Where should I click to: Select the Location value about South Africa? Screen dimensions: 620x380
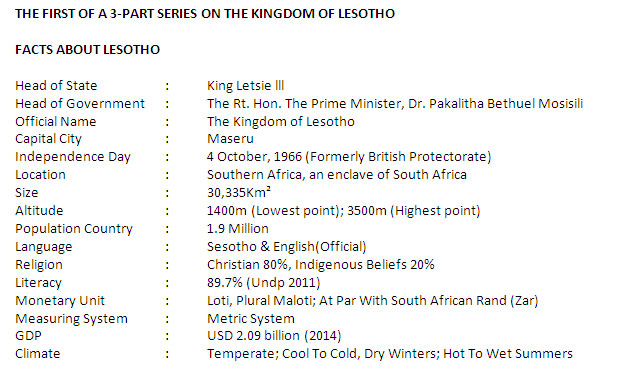[337, 174]
